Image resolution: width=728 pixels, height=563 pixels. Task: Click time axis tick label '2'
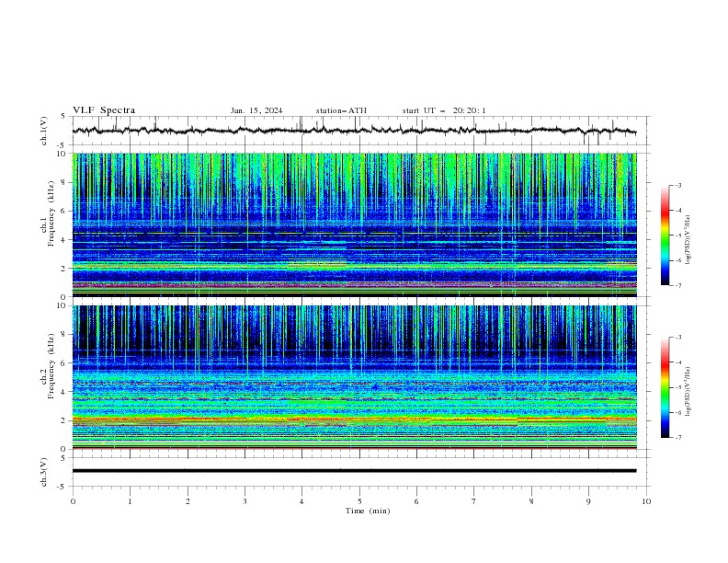(188, 501)
